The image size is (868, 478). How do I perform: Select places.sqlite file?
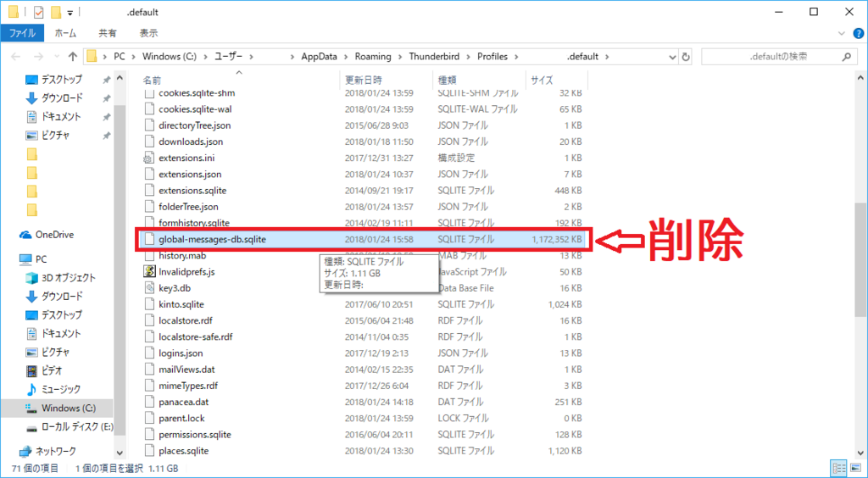183,451
